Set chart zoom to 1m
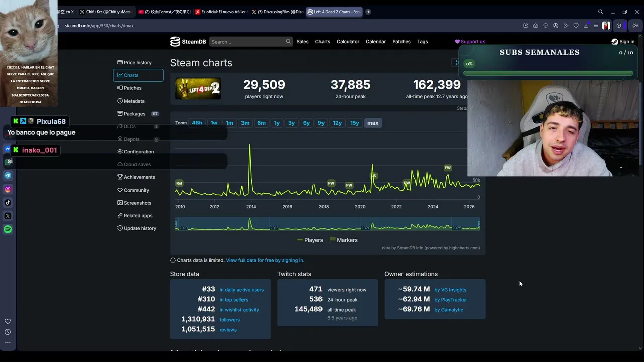Viewport: 644px width, 362px height. (229, 123)
